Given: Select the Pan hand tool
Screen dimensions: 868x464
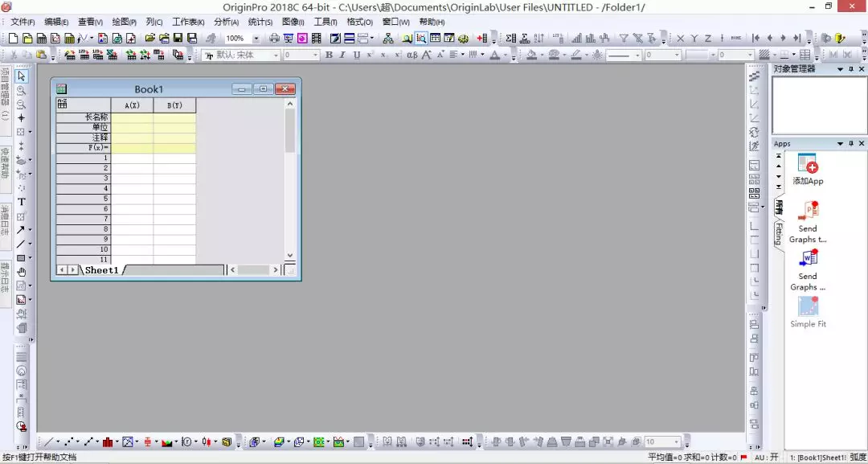Looking at the screenshot, I should pos(22,272).
